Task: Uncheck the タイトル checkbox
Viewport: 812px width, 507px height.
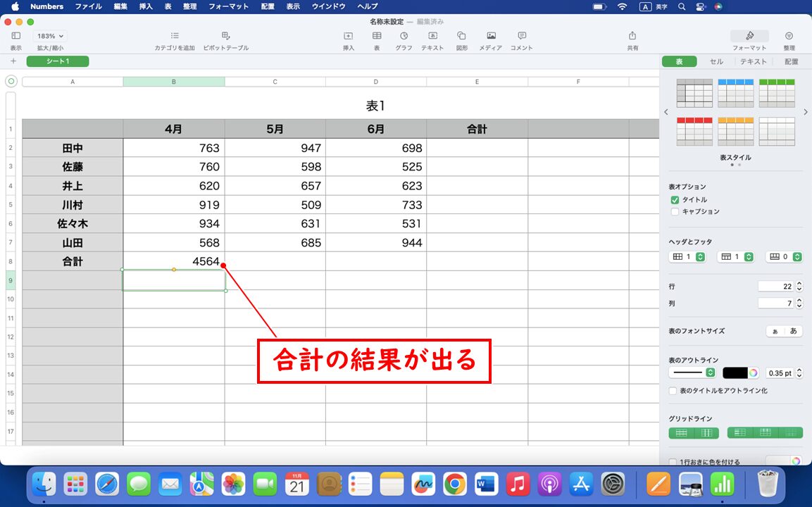Action: pyautogui.click(x=675, y=199)
